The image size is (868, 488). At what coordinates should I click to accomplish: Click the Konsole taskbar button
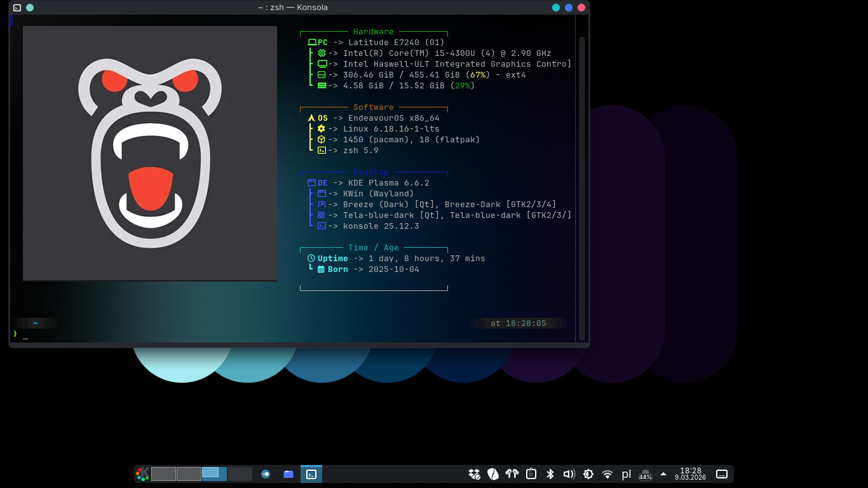[x=311, y=474]
